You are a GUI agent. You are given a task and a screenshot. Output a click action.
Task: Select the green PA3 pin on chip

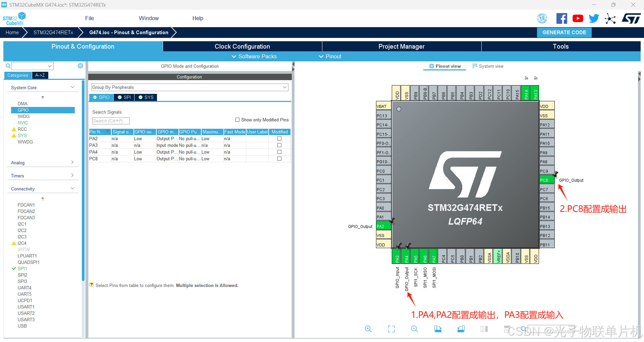coord(397,256)
